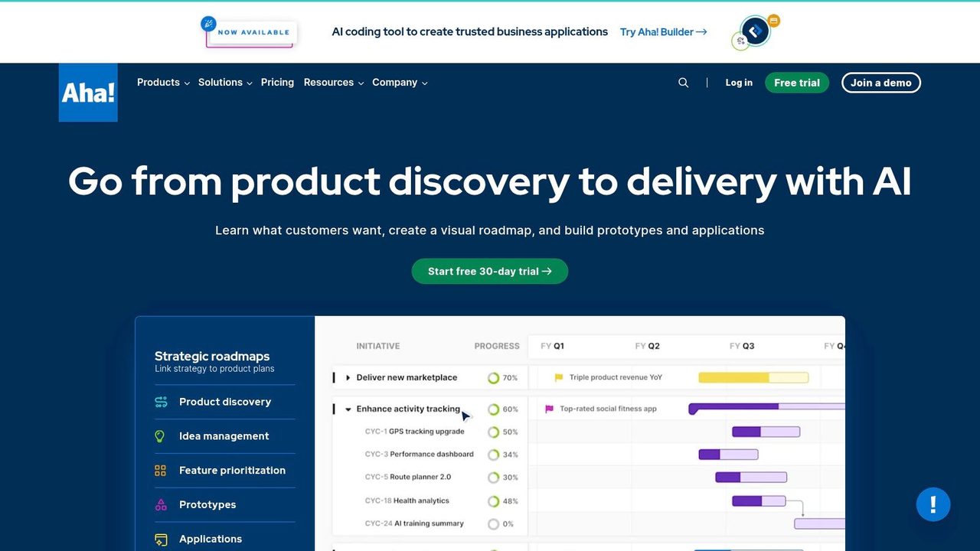Viewport: 980px width, 551px height.
Task: Click the 60% progress ring
Action: click(x=494, y=409)
